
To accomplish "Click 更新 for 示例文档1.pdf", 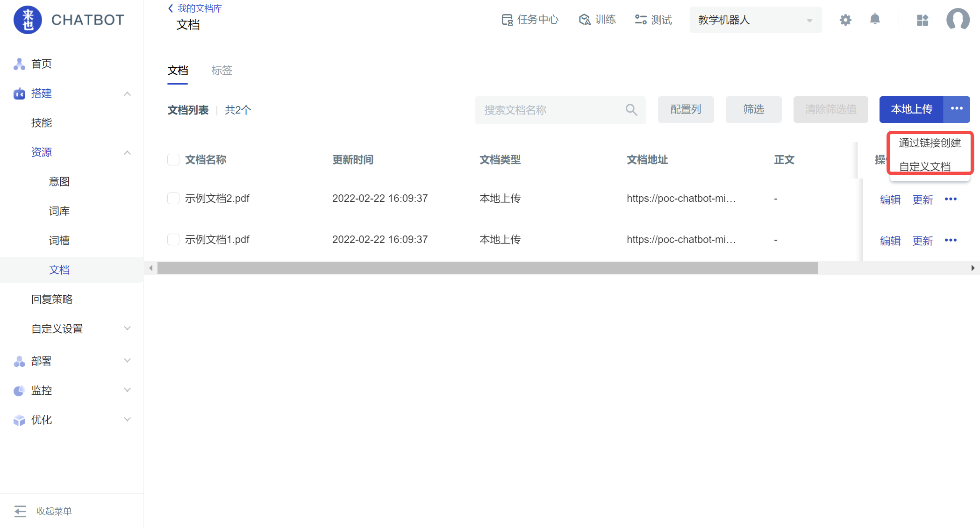I will pos(923,241).
